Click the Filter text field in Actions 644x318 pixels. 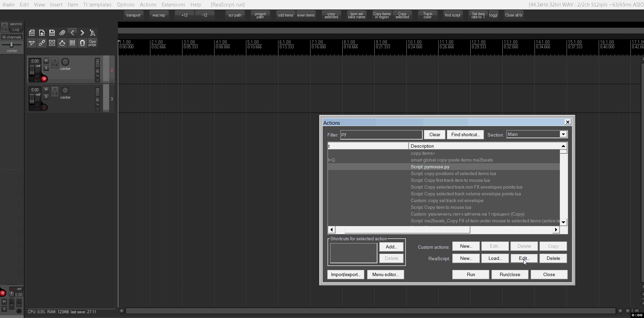[381, 134]
